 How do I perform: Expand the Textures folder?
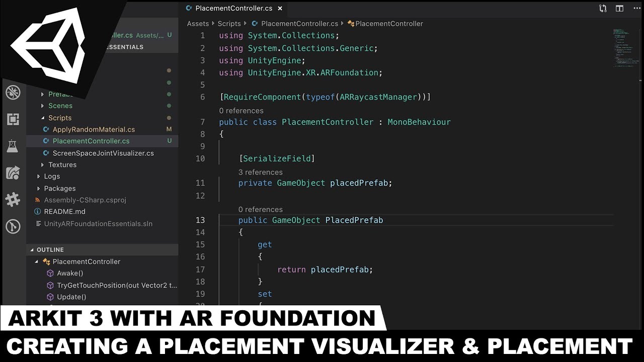click(43, 165)
